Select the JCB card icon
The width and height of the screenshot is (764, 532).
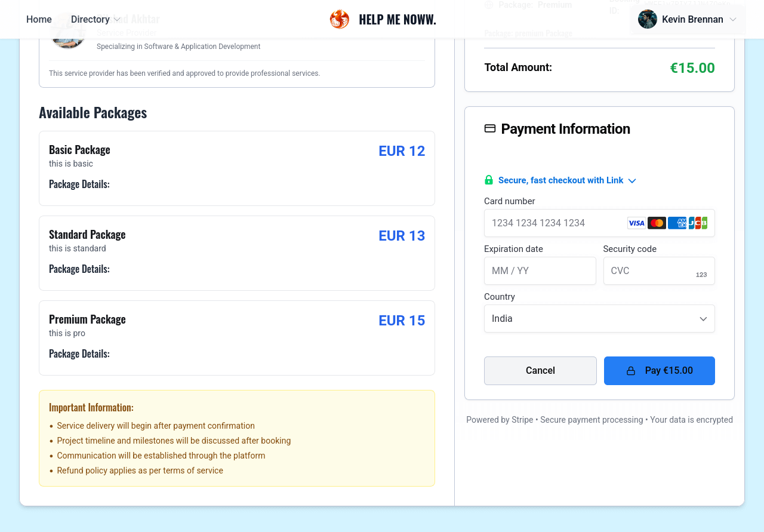point(698,223)
